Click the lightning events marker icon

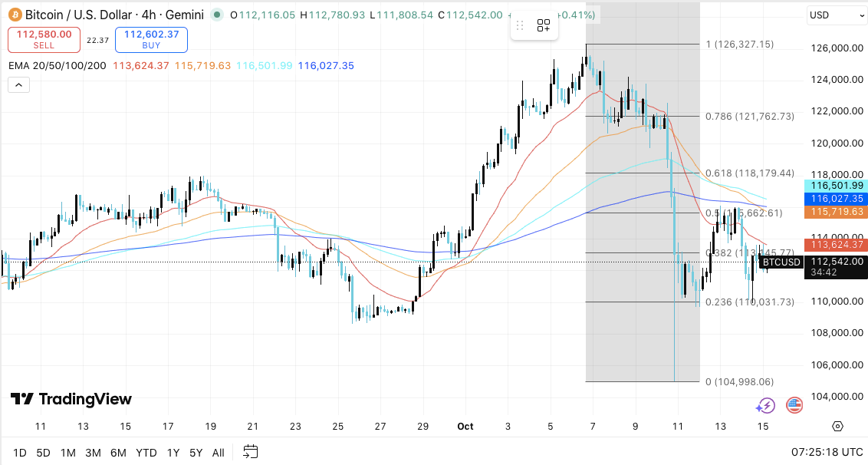tap(765, 405)
